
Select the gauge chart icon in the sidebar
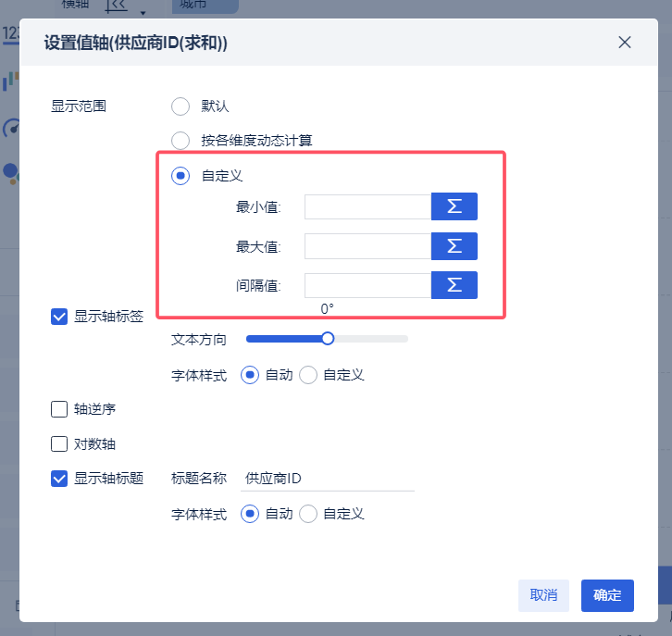tap(10, 128)
